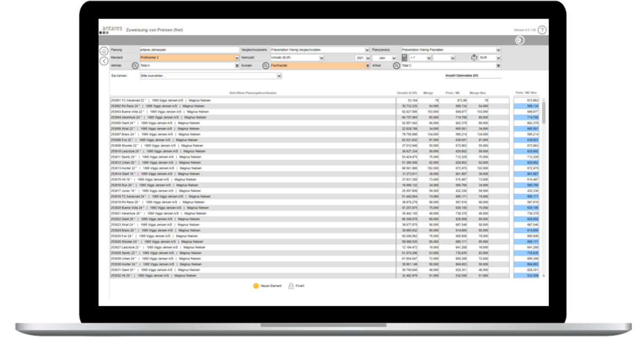The width and height of the screenshot is (644, 337).
Task: Click the exit/logout icon in gray bar
Action: point(519,40)
